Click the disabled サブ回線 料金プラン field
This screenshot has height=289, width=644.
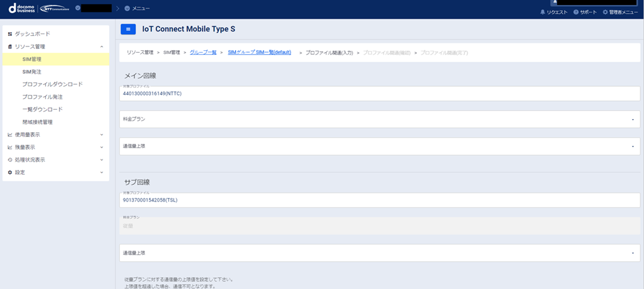[380, 226]
